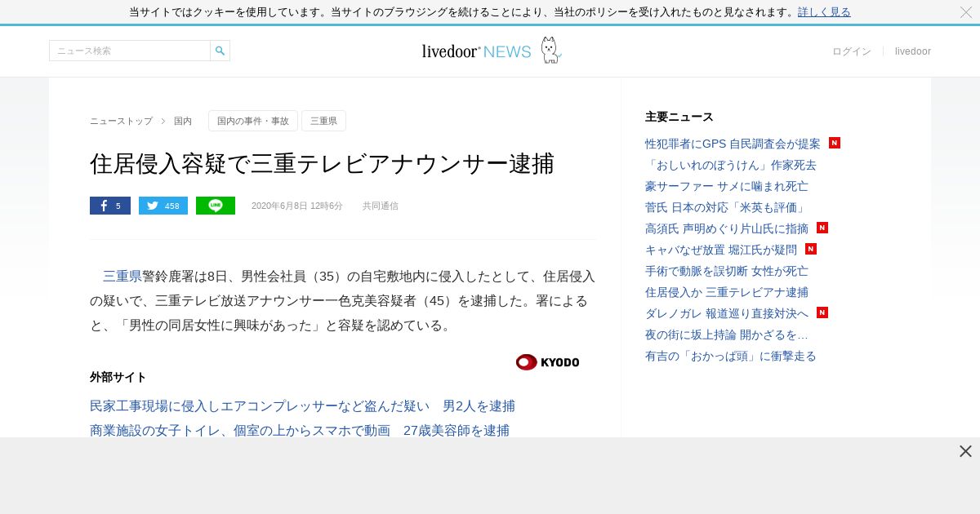Open 手術で動脈を誤切断 女性が死亡 headline
980x514 pixels.
click(727, 271)
